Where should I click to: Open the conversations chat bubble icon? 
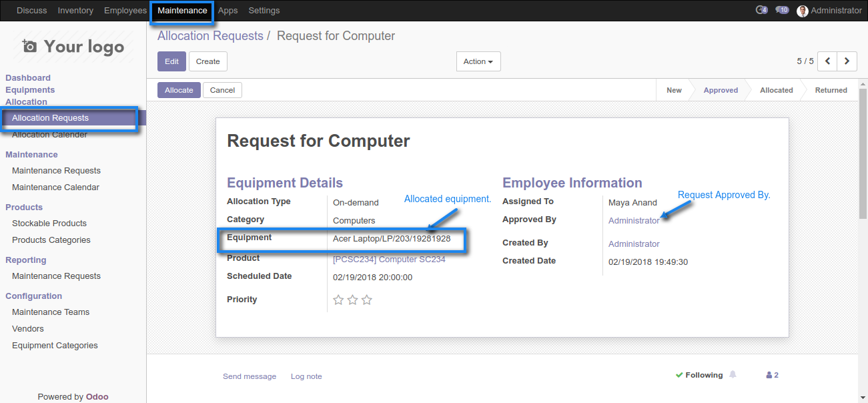coord(782,10)
